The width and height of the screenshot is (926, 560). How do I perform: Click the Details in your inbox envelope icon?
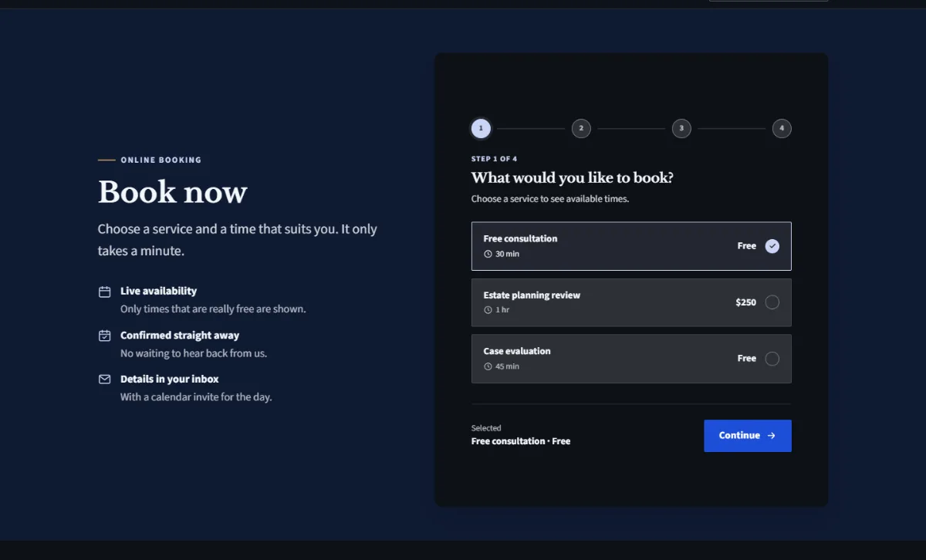105,380
